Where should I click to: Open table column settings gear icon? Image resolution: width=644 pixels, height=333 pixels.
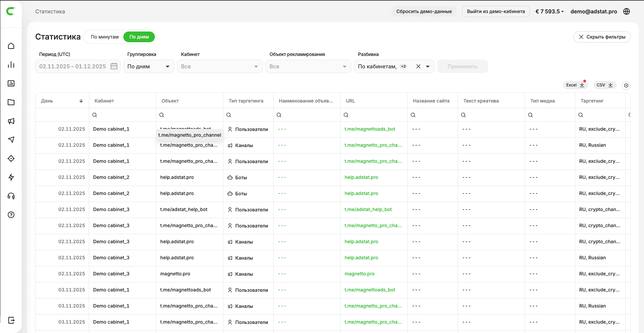click(626, 85)
